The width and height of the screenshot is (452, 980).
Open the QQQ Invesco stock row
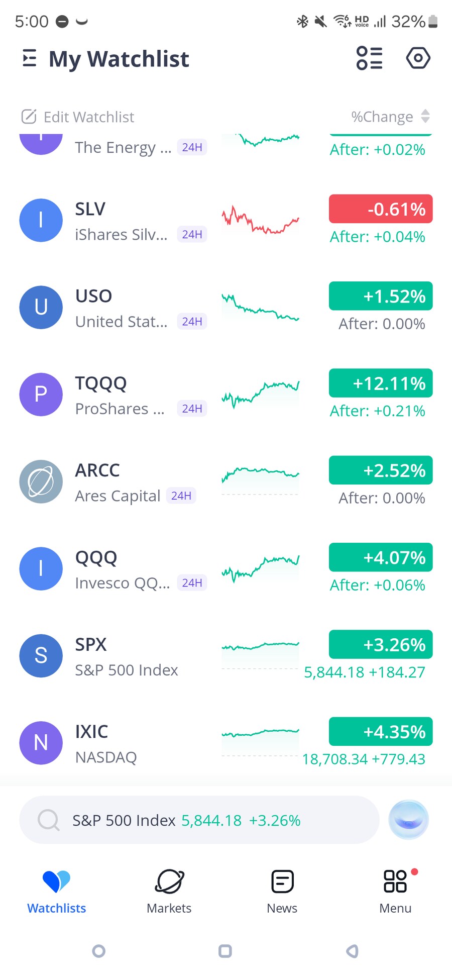click(226, 569)
